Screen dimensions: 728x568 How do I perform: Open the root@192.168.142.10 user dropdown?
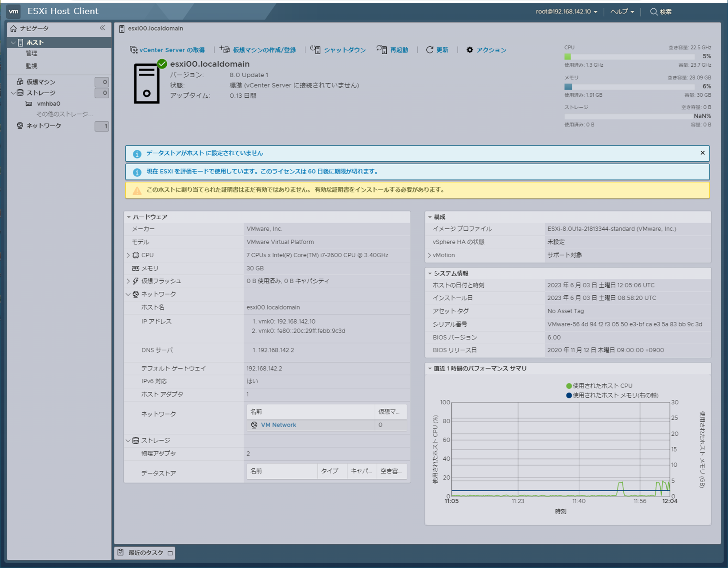point(566,12)
